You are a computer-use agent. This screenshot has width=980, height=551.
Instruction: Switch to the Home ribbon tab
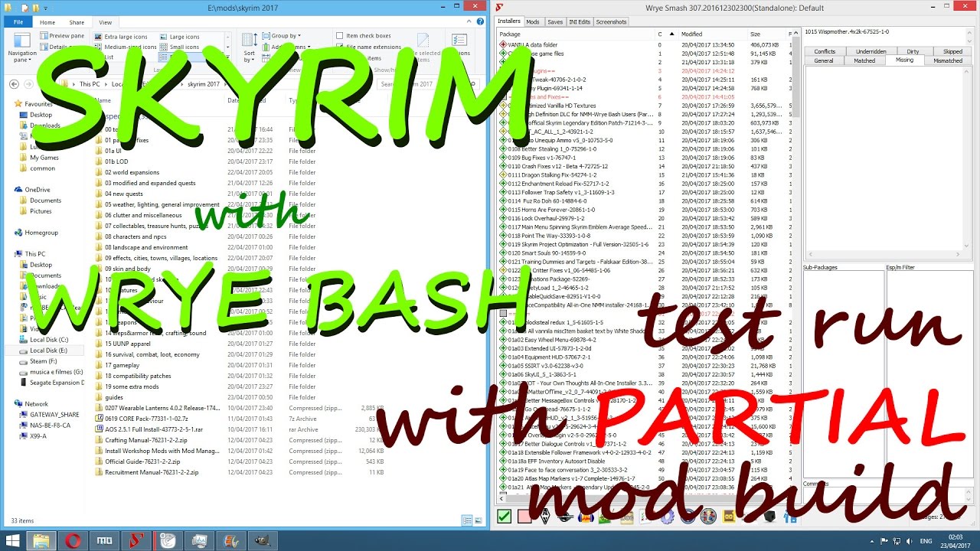pos(47,22)
